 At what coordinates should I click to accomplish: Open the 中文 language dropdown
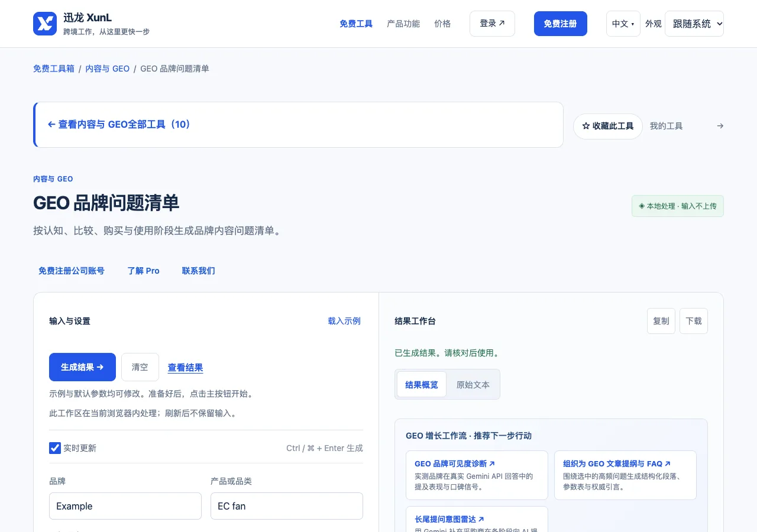pyautogui.click(x=623, y=24)
